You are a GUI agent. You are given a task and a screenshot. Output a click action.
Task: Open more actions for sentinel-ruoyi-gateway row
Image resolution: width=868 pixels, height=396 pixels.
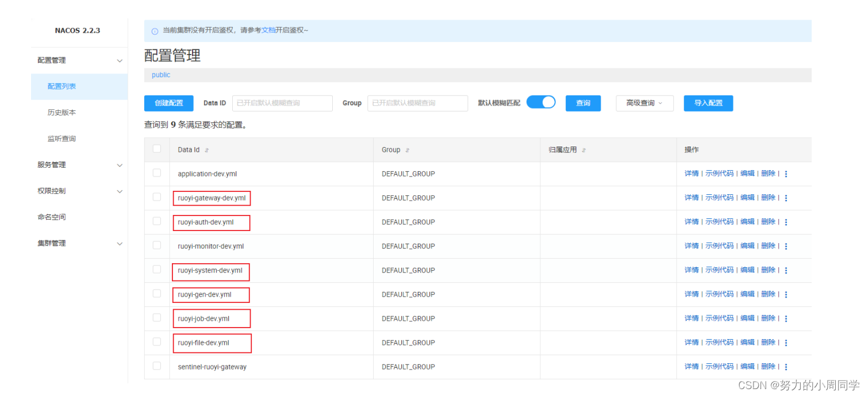click(786, 367)
